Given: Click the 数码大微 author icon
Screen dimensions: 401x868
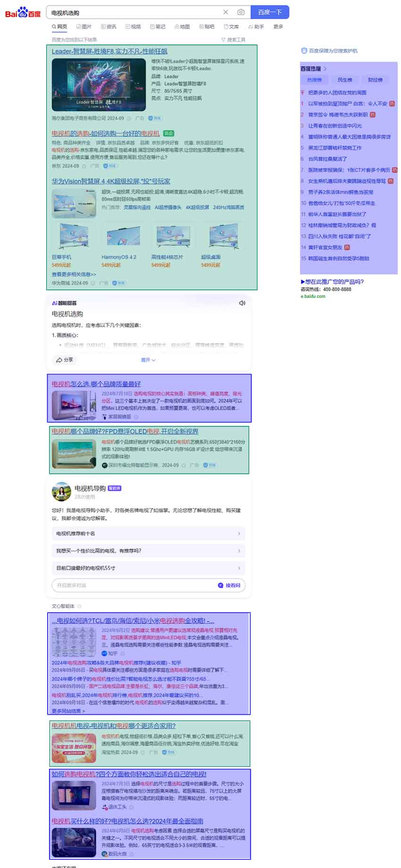Looking at the screenshot, I should [105, 854].
